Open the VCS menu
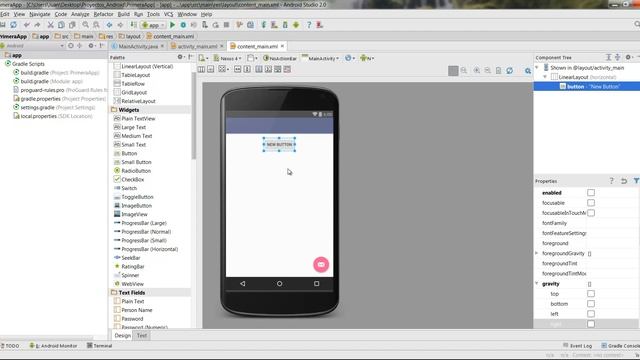Screen dimensions: 640x360 pos(168,14)
